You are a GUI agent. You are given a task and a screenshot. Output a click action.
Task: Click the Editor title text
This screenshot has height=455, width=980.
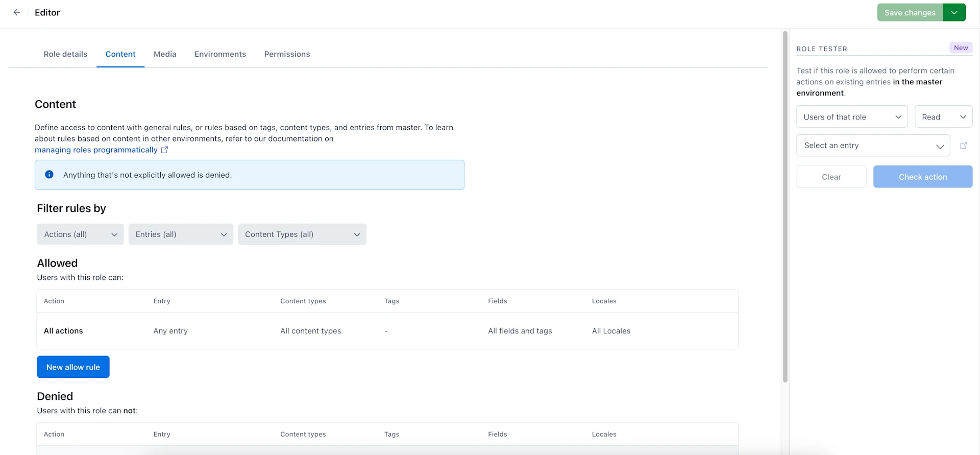[x=47, y=12]
